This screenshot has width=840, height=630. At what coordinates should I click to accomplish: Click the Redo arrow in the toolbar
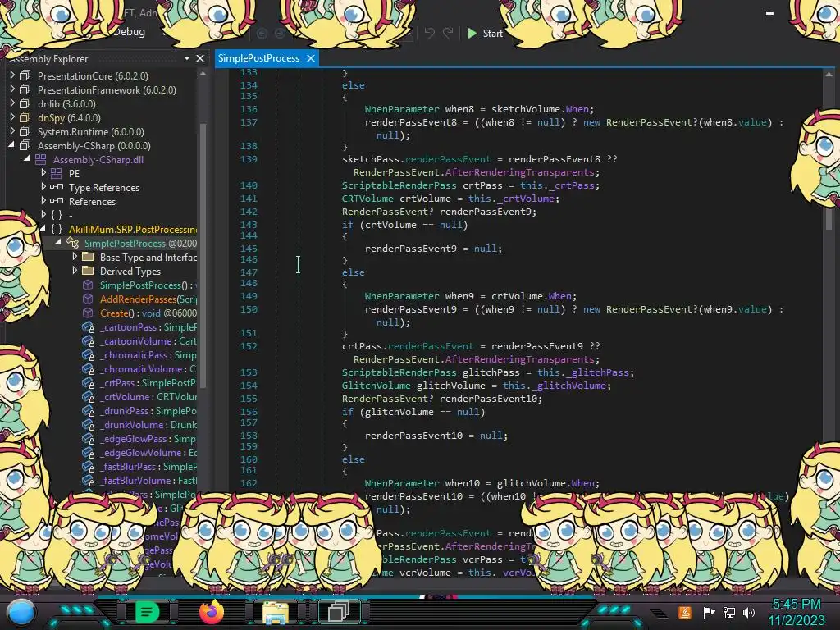448,33
